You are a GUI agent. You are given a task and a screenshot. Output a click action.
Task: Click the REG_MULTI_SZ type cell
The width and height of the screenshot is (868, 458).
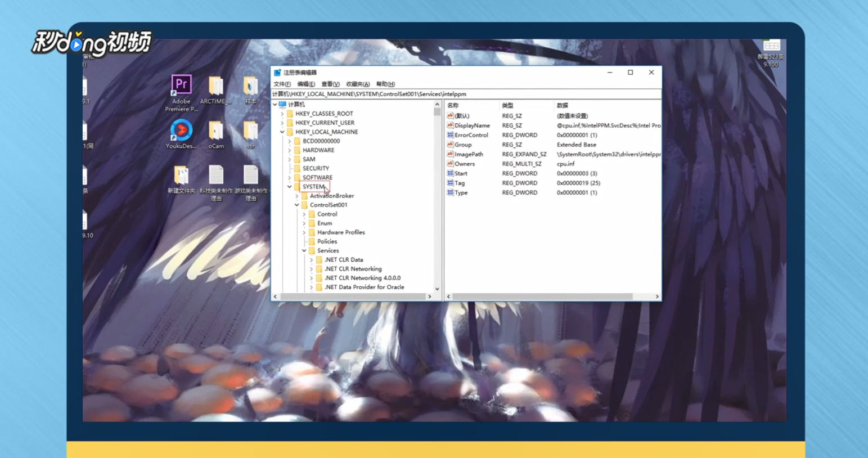521,164
